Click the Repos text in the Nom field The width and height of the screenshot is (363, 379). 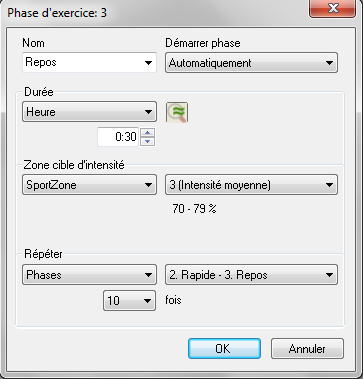[x=41, y=62]
